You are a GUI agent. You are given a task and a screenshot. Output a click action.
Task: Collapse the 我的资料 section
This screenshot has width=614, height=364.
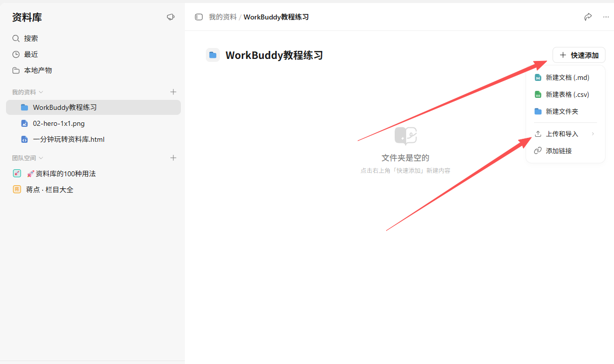[41, 92]
